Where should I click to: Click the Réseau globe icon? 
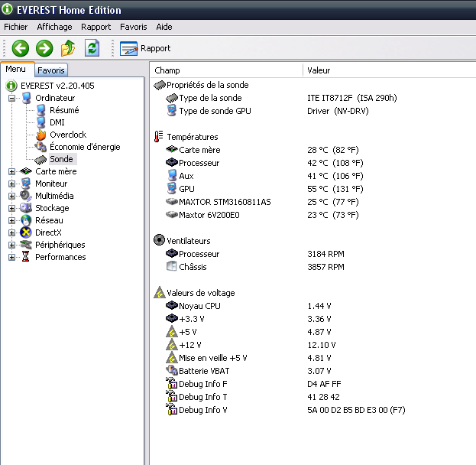26,220
